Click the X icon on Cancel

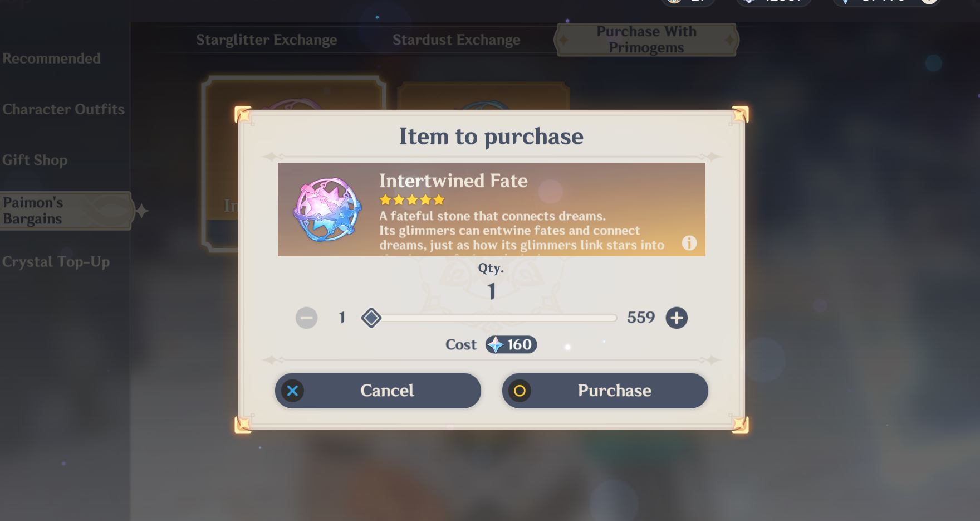click(x=292, y=391)
